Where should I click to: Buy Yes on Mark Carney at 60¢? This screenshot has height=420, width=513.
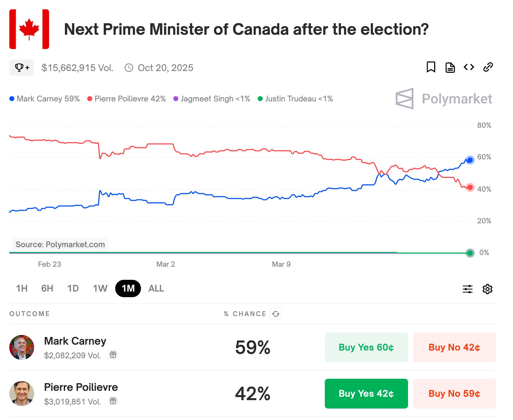[366, 347]
